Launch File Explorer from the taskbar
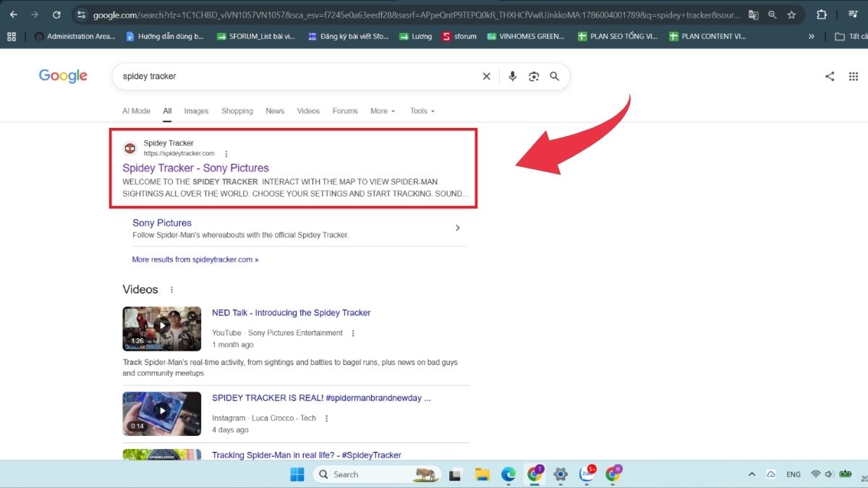The width and height of the screenshot is (868, 488). tap(482, 474)
